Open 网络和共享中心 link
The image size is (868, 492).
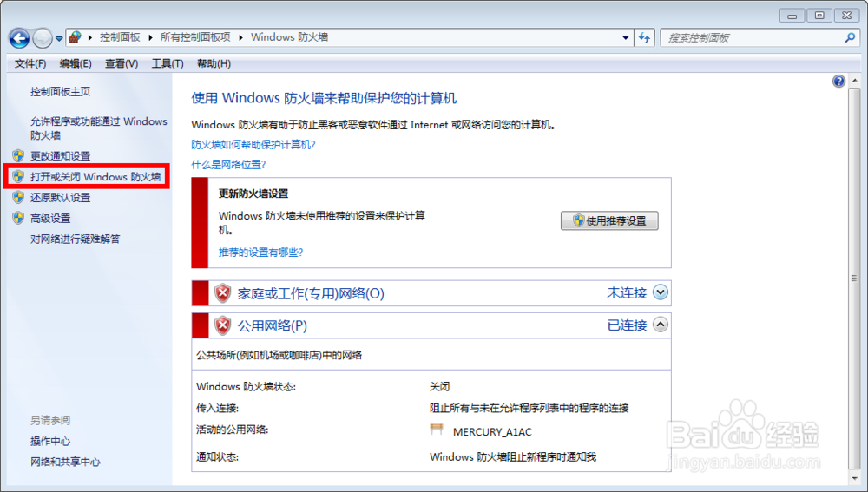(x=65, y=462)
